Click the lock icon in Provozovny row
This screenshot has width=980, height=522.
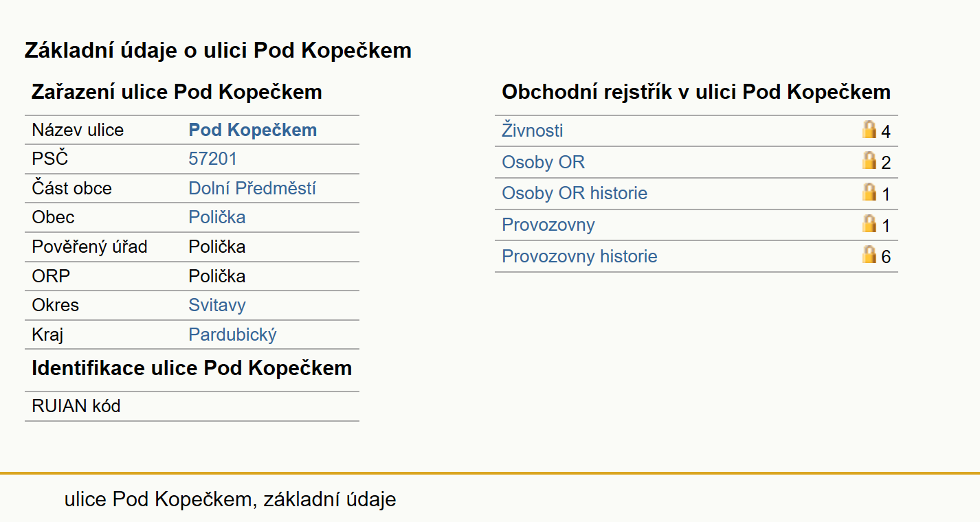[x=869, y=223]
